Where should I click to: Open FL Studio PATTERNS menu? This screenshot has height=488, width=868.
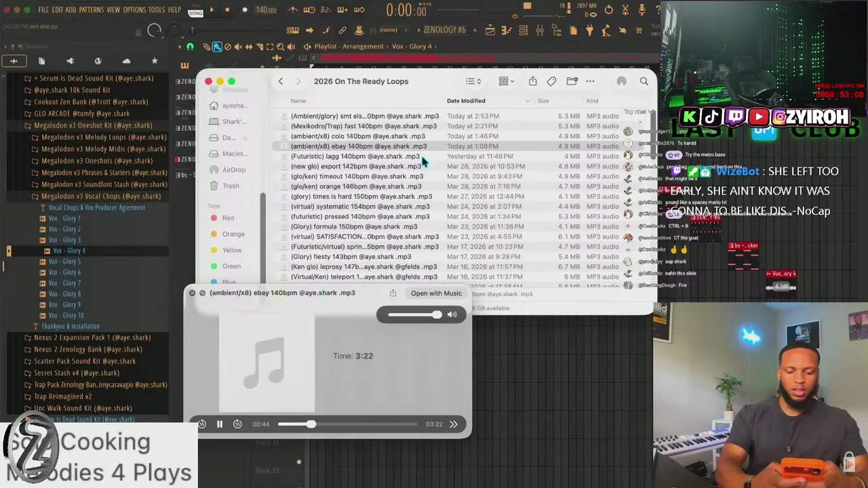coord(91,10)
